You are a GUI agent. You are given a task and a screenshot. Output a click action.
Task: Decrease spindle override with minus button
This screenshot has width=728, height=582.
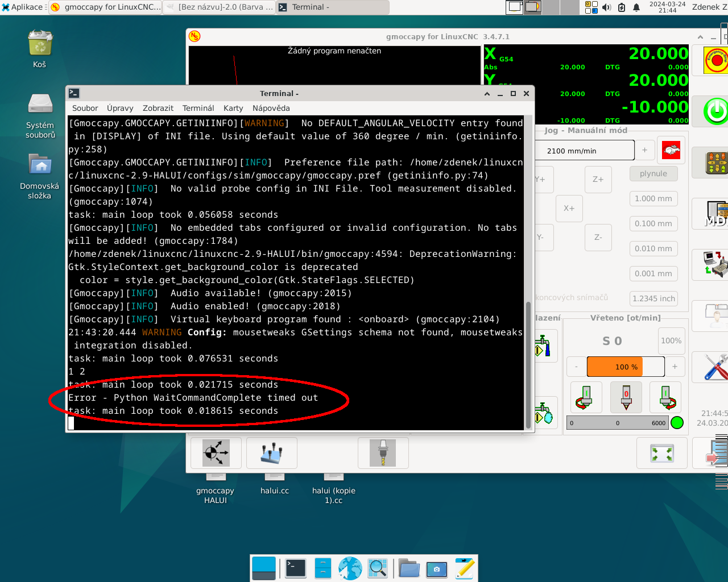[x=576, y=367]
